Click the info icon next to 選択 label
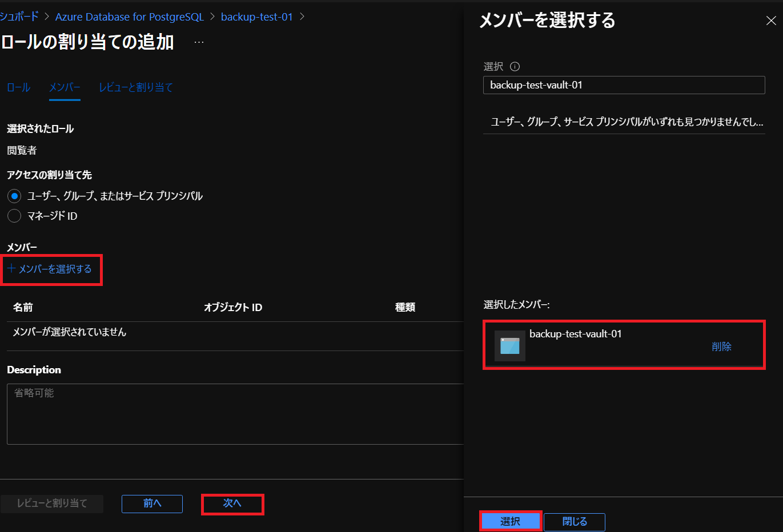Screen dimensions: 783x532 (515, 67)
